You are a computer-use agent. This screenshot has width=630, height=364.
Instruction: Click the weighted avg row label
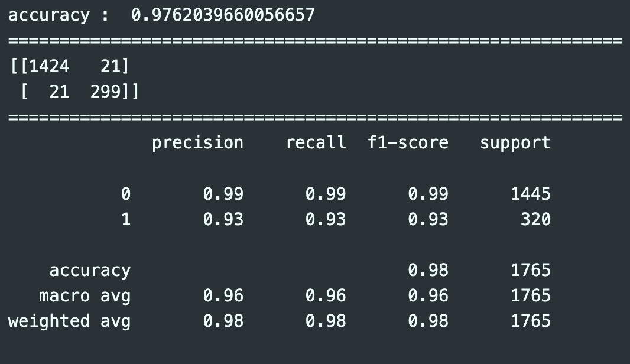69,321
